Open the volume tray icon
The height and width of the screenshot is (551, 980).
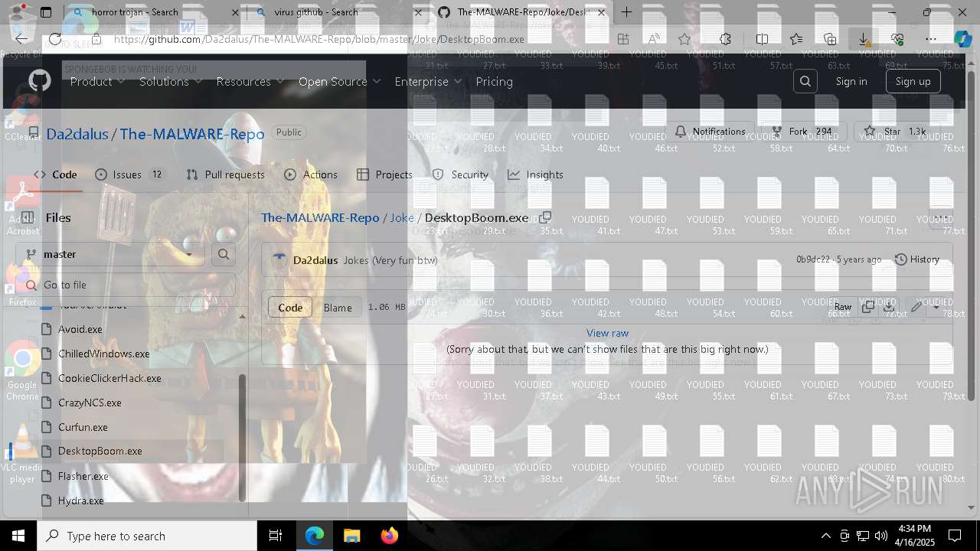click(881, 536)
